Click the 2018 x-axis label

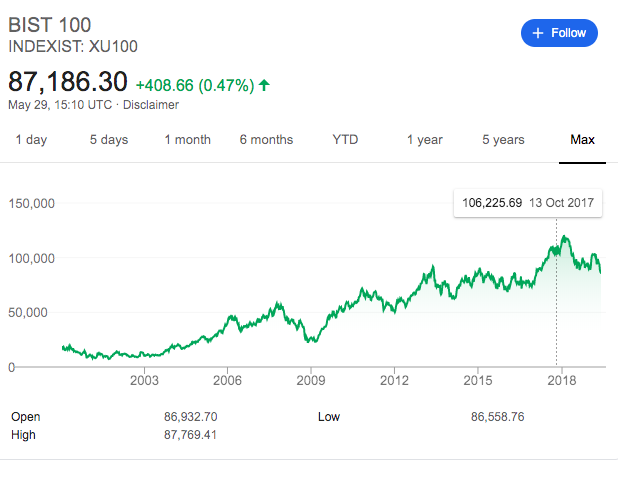coord(562,381)
